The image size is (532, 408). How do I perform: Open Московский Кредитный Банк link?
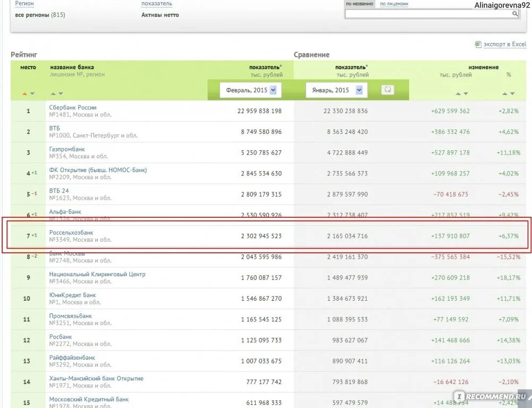[x=89, y=399]
